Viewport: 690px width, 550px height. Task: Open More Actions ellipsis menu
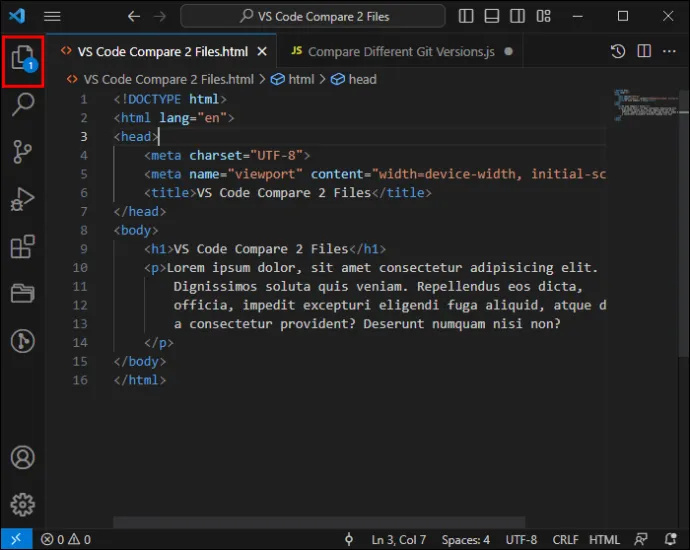669,51
